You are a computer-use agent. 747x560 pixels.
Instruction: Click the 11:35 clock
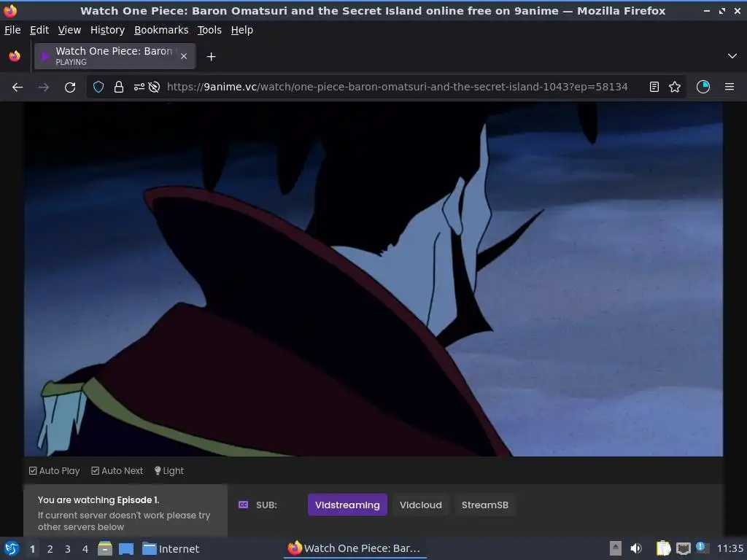tap(729, 548)
